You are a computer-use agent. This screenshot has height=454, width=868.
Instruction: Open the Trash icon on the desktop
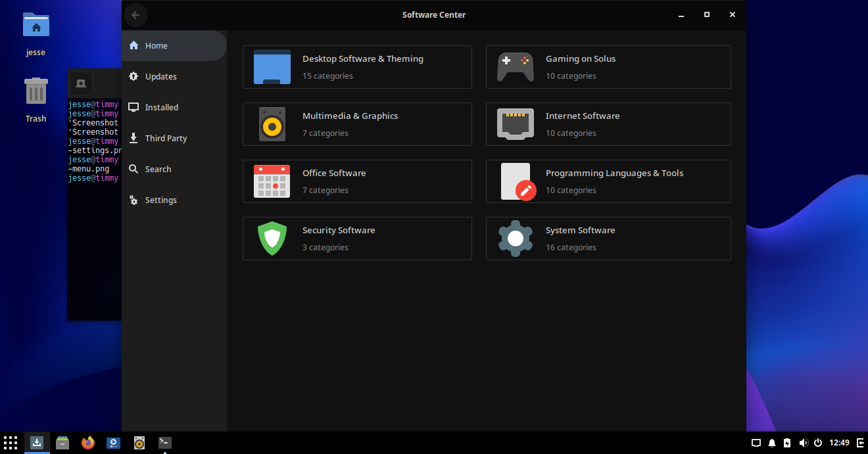pyautogui.click(x=36, y=100)
